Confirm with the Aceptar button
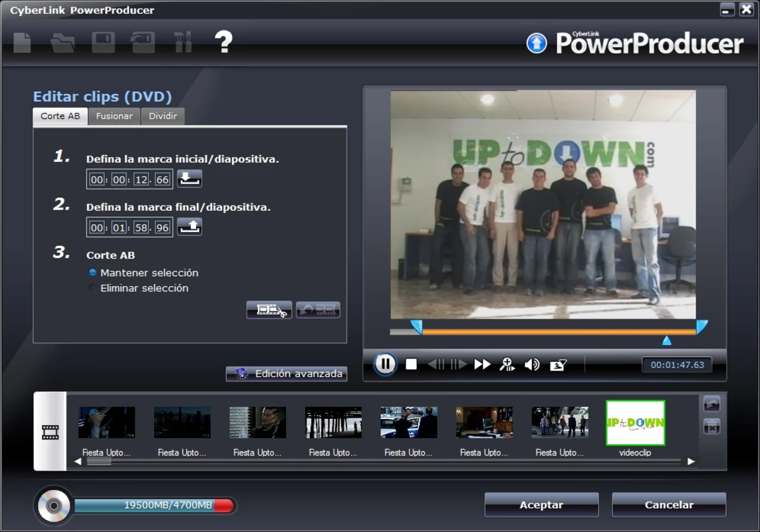Viewport: 760px width, 532px height. tap(541, 505)
